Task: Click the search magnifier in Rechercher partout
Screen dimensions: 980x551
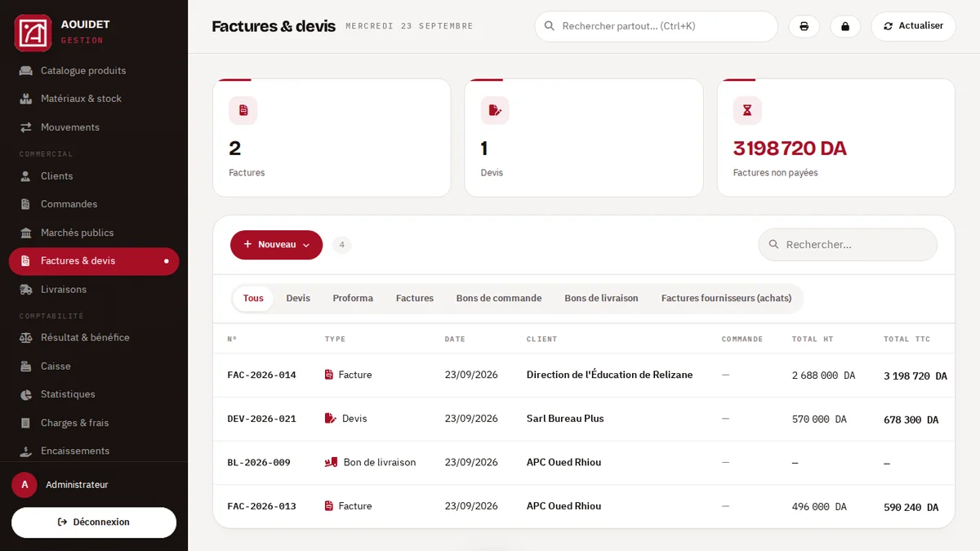Action: click(550, 26)
